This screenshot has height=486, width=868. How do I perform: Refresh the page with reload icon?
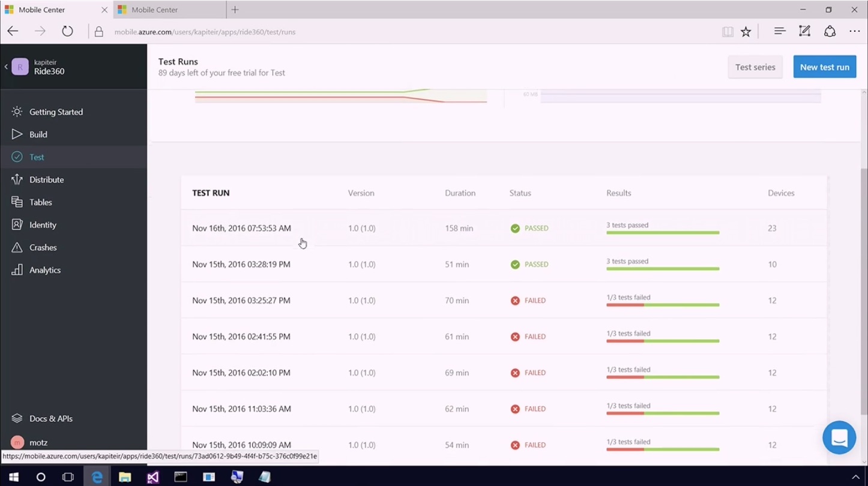(x=67, y=31)
